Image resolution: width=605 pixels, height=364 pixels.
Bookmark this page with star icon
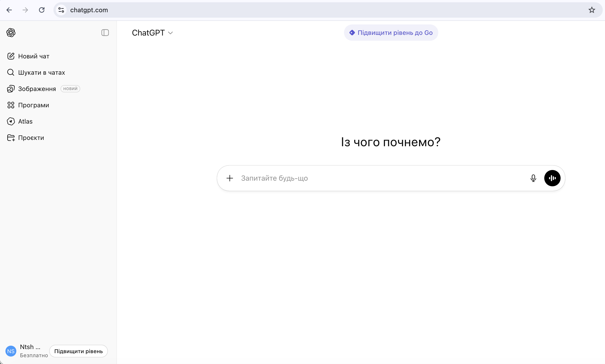[592, 10]
